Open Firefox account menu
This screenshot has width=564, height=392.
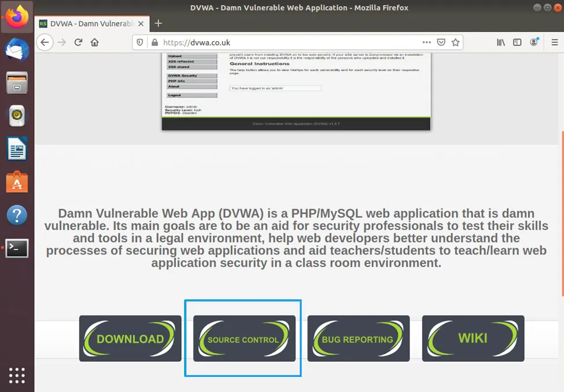(534, 42)
